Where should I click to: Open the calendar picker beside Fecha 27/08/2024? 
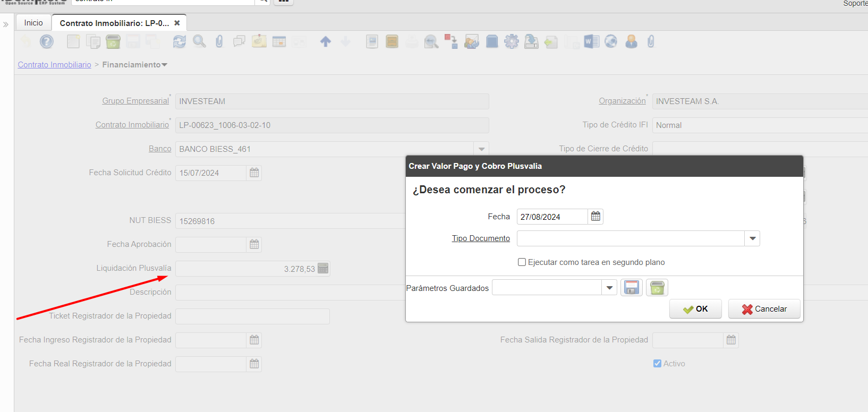tap(595, 217)
